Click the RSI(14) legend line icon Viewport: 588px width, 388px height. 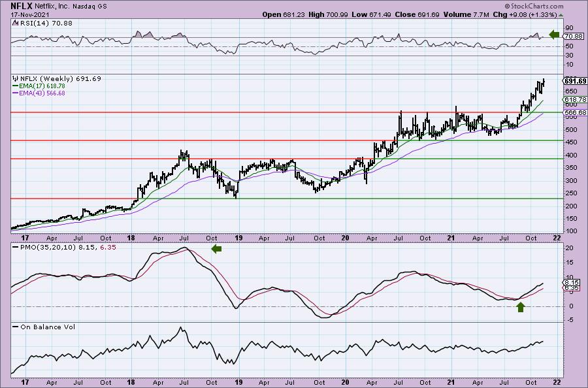tap(15, 23)
